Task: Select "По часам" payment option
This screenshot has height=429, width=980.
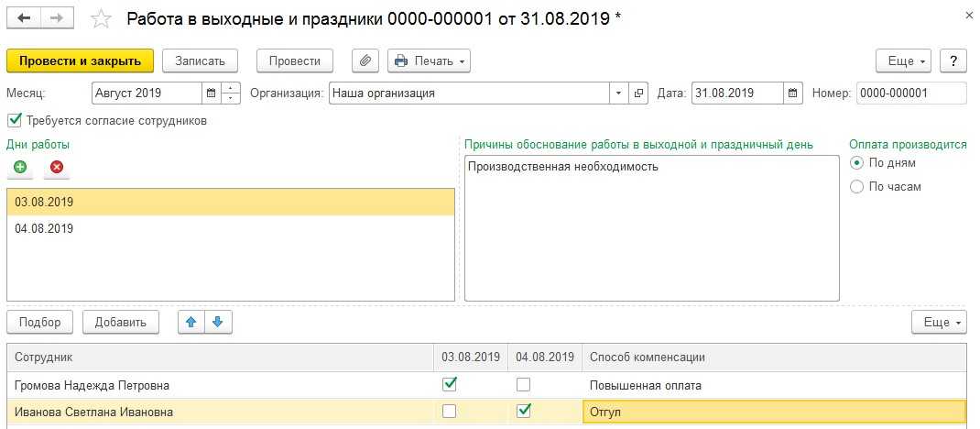Action: (857, 187)
